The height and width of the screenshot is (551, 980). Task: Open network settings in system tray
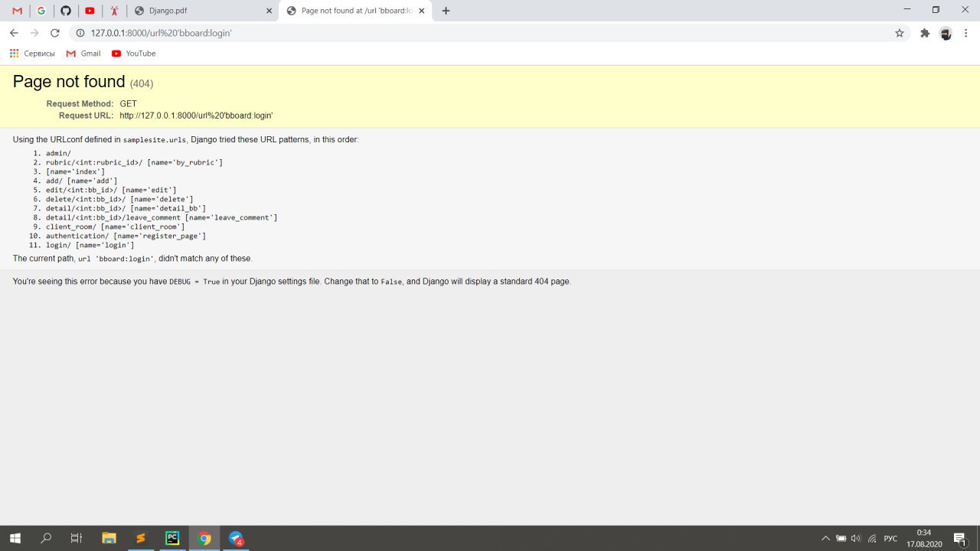click(x=872, y=538)
